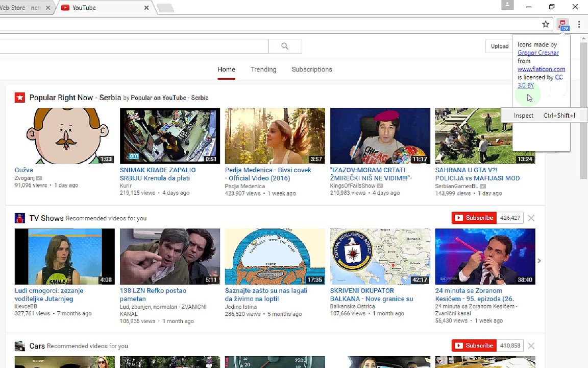Open the Balkanska Ostrica channel name

(353, 307)
